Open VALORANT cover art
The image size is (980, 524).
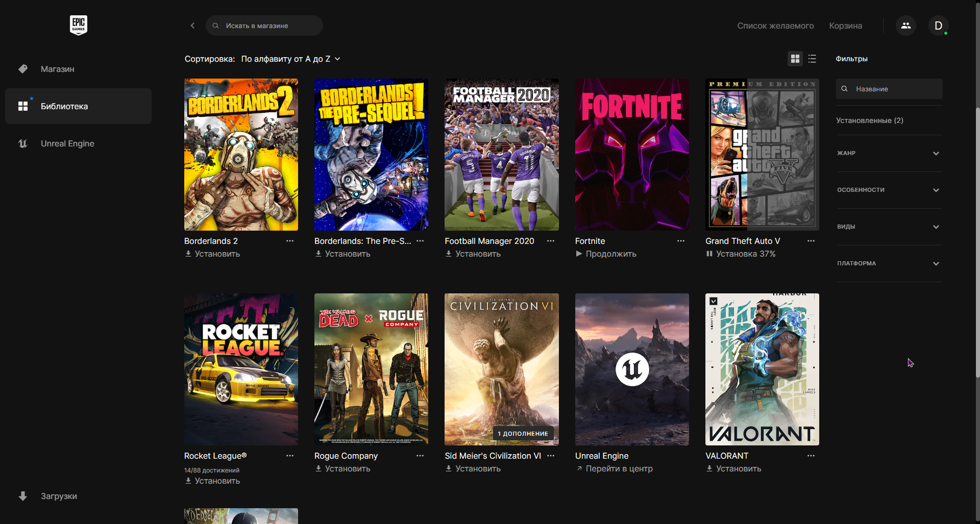click(762, 369)
